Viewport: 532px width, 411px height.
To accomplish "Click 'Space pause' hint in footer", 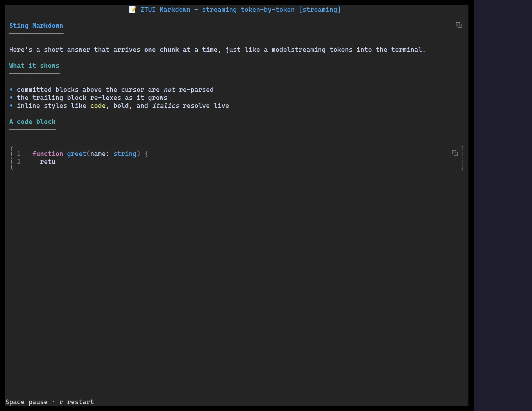I will pos(26,402).
